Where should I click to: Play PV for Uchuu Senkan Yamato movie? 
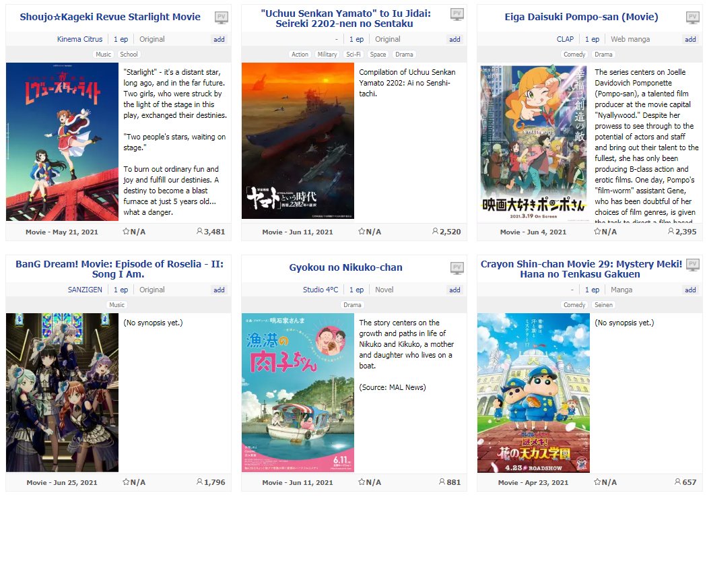pyautogui.click(x=457, y=14)
